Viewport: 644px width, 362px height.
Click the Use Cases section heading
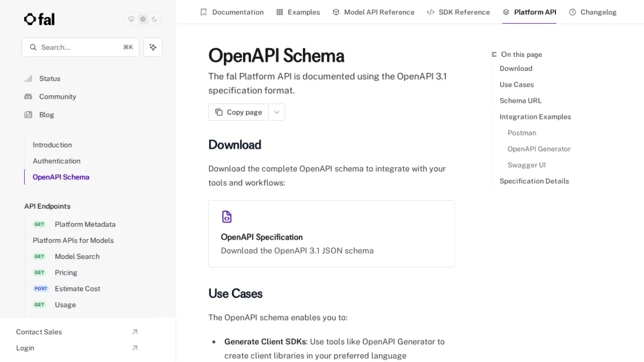coord(236,294)
